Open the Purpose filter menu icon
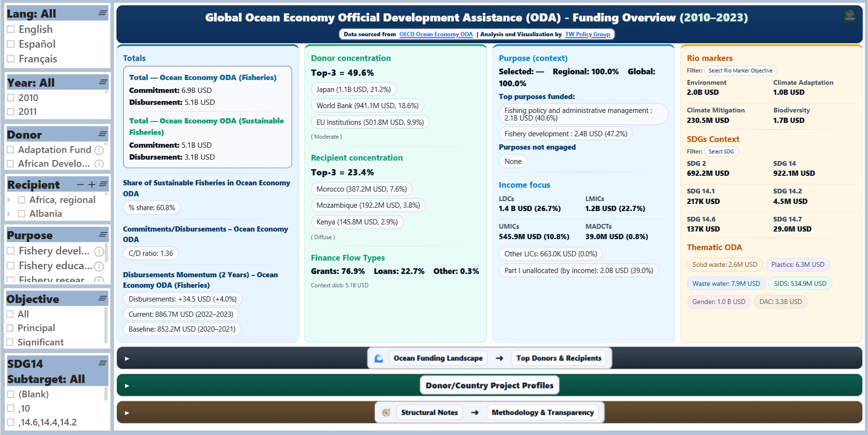 (103, 234)
